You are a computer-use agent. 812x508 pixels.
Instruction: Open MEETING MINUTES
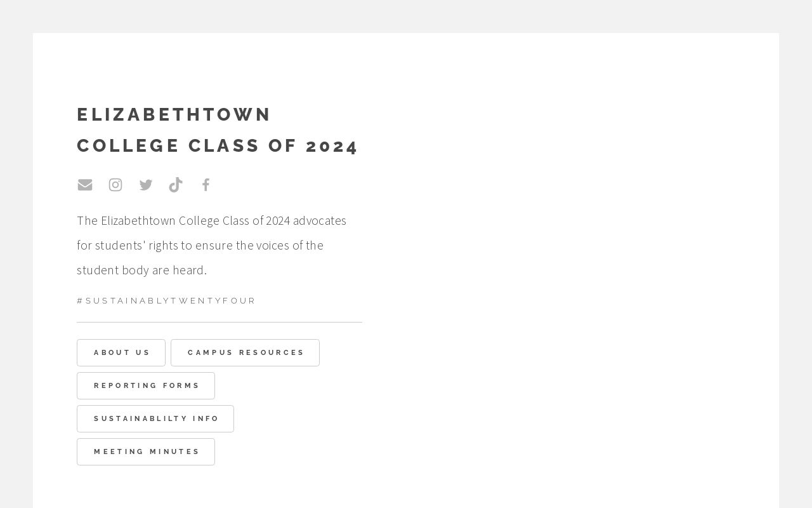click(146, 451)
